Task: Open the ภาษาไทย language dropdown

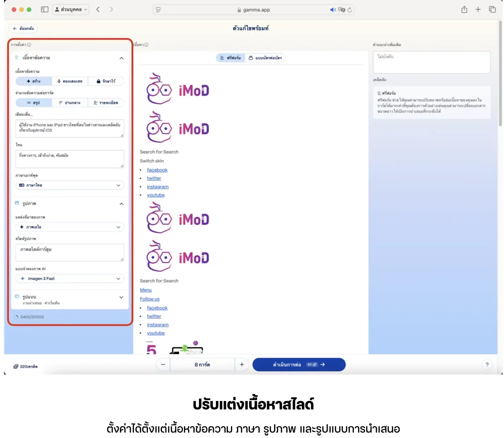Action: [70, 185]
